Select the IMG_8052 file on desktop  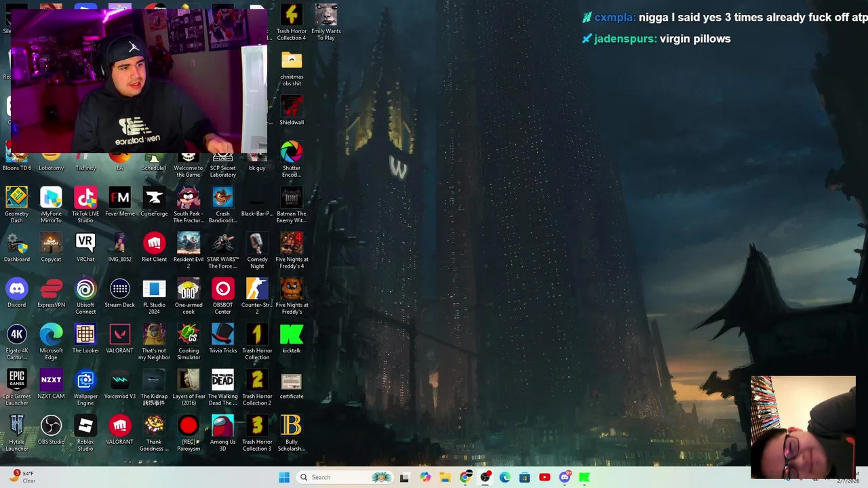120,248
